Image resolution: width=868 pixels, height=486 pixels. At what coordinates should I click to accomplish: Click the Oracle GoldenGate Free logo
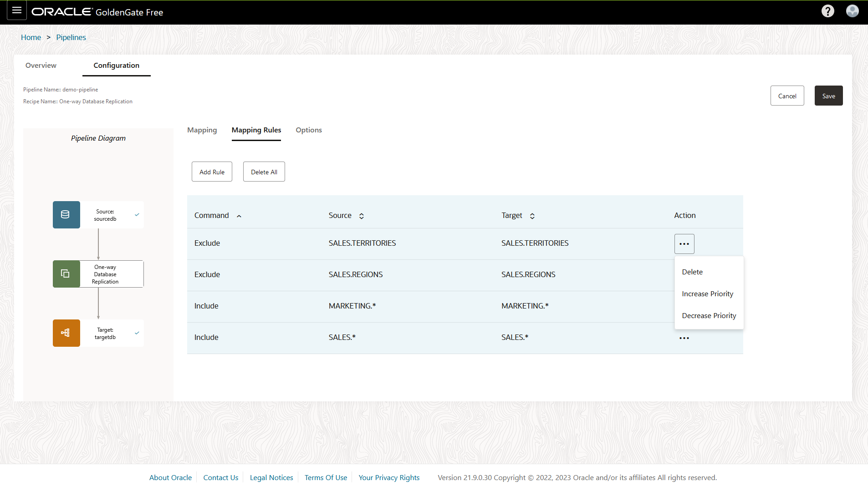coord(97,12)
